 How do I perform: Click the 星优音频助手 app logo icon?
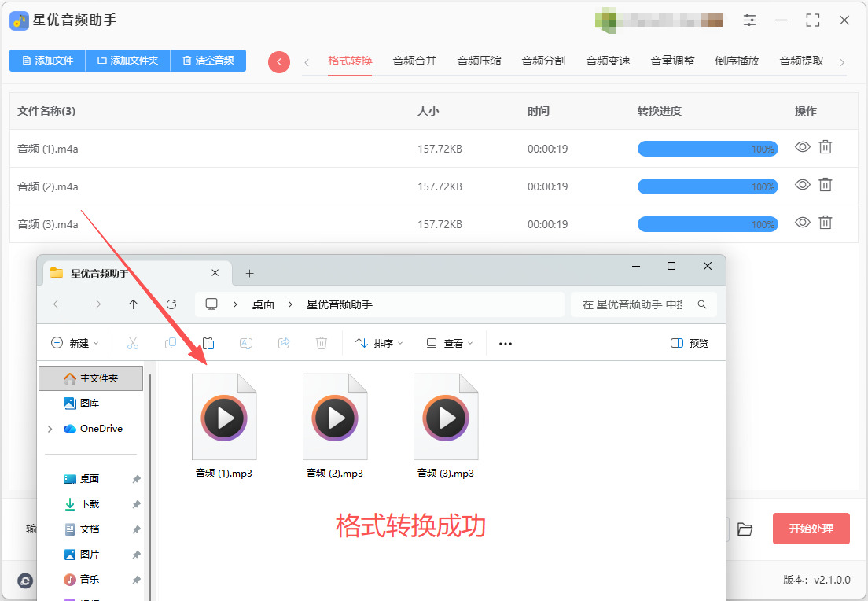(x=20, y=20)
